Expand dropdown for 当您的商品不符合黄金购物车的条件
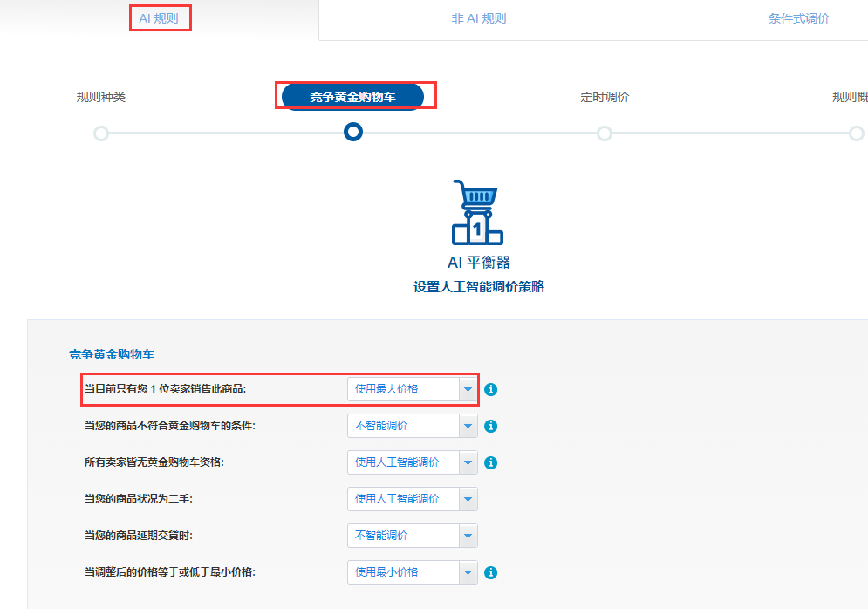This screenshot has height=609, width=868. (x=413, y=426)
